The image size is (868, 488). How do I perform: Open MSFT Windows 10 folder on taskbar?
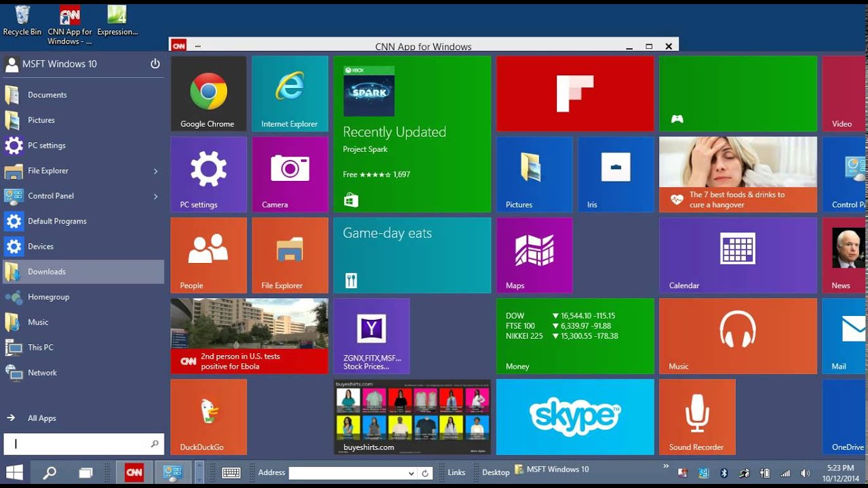pyautogui.click(x=552, y=469)
